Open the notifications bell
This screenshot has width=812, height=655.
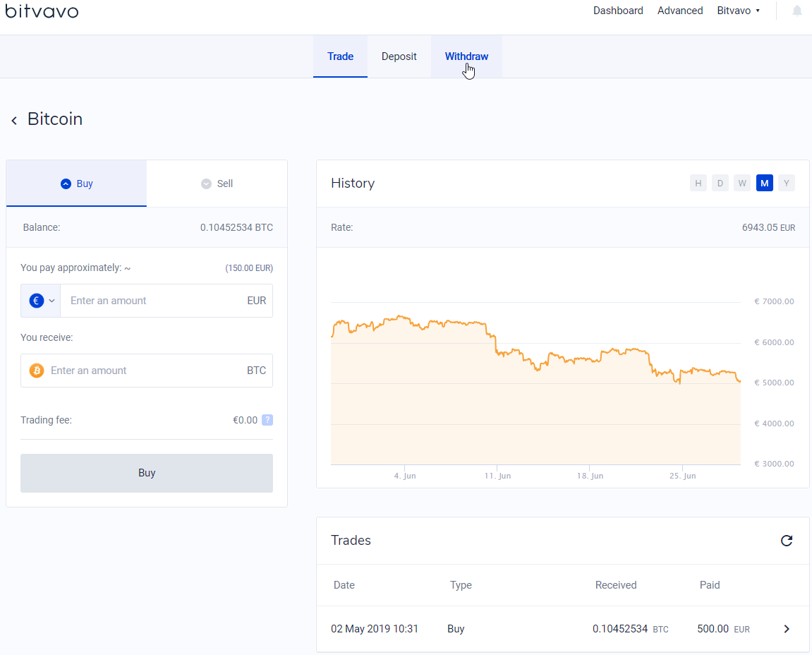[797, 11]
